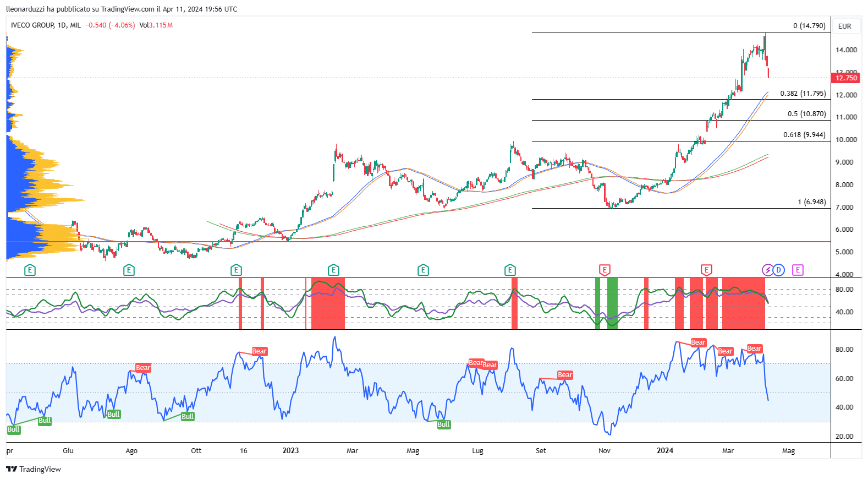Open the blue dividend D marker
Viewport: 868px width, 479px height.
778,270
